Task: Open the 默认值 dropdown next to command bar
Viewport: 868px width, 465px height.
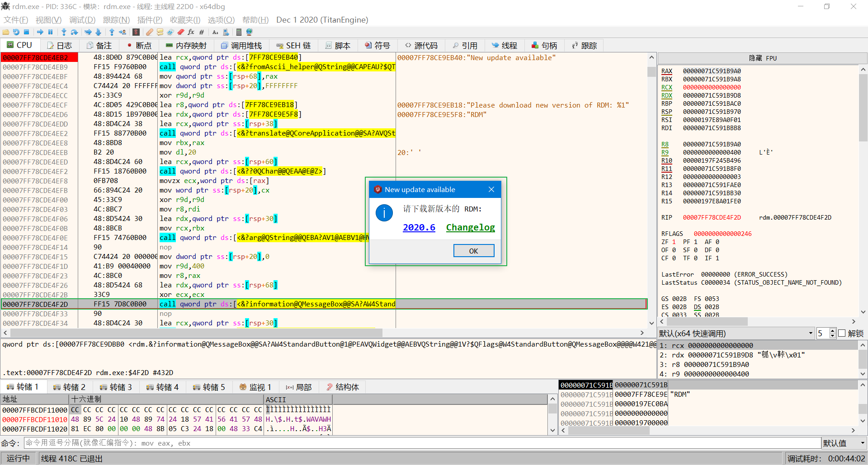Action: [x=844, y=443]
